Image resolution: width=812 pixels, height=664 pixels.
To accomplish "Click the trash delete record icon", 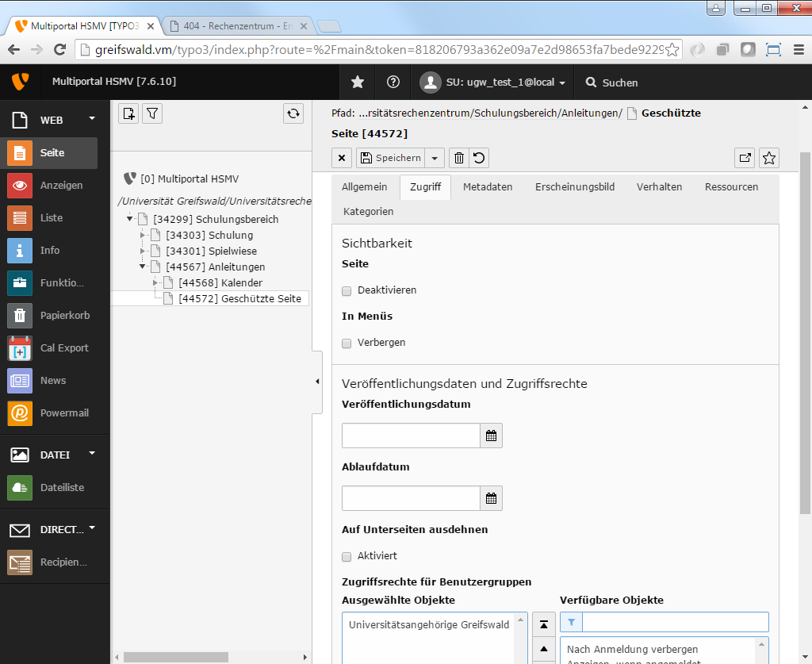I will click(458, 158).
